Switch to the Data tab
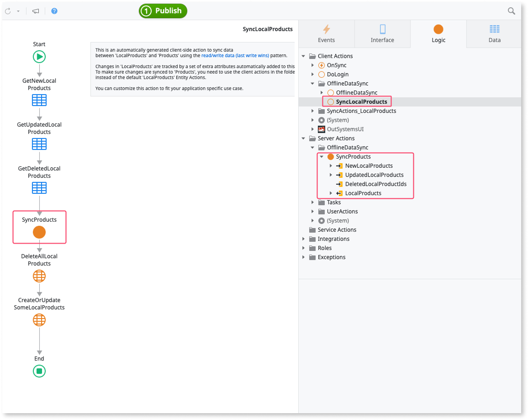This screenshot has width=528, height=420. coord(494,34)
